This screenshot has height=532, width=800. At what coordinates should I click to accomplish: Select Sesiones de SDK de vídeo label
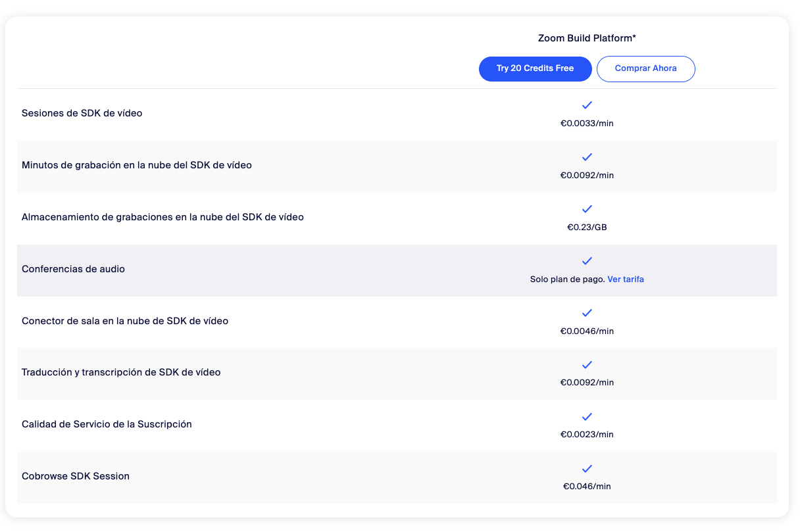(x=82, y=113)
